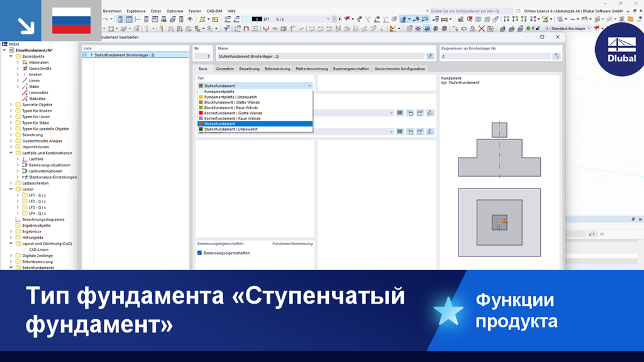This screenshot has height=362, width=644.
Task: Click the edit name icon beside Name field
Action: coord(430,56)
